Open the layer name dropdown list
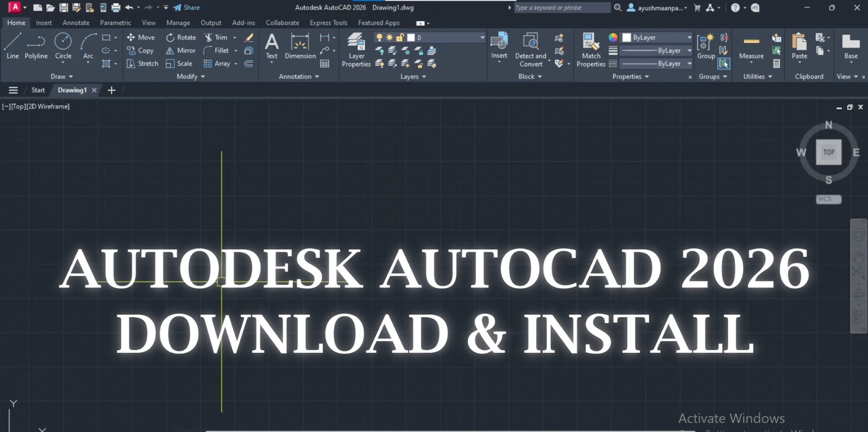 point(482,37)
